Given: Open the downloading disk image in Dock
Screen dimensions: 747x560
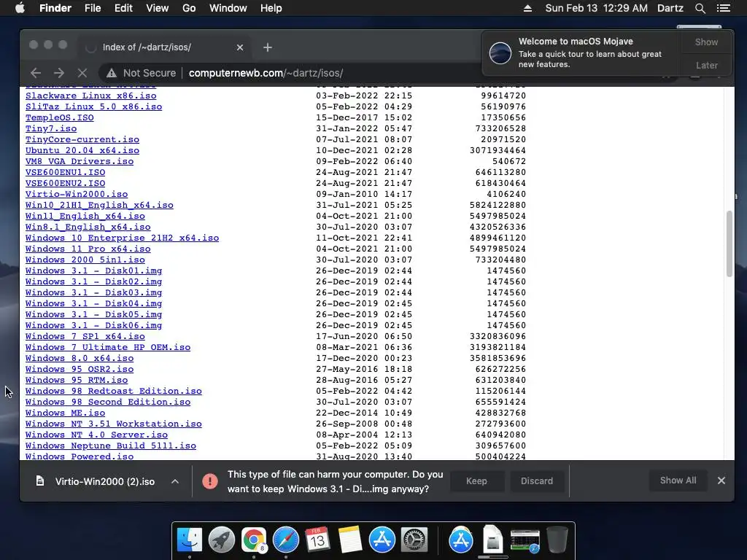Looking at the screenshot, I should pyautogui.click(x=492, y=540).
